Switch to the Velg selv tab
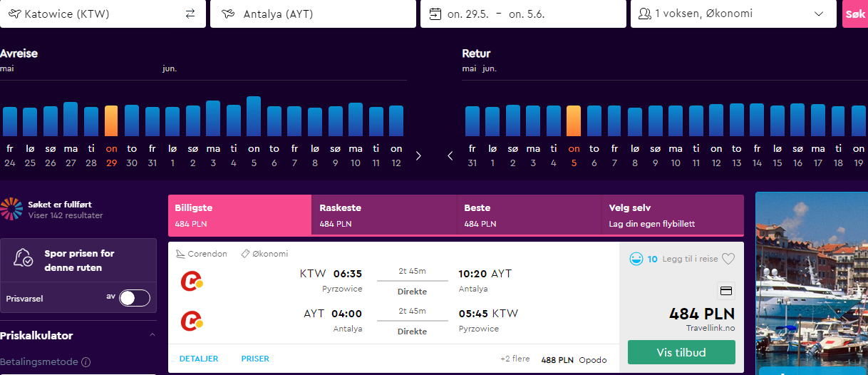The image size is (868, 375). [673, 215]
